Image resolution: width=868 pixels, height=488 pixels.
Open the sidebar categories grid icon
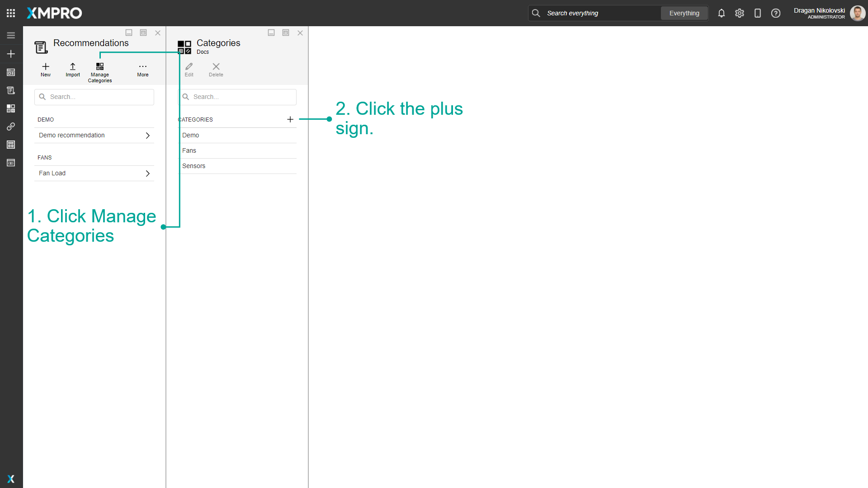11,108
